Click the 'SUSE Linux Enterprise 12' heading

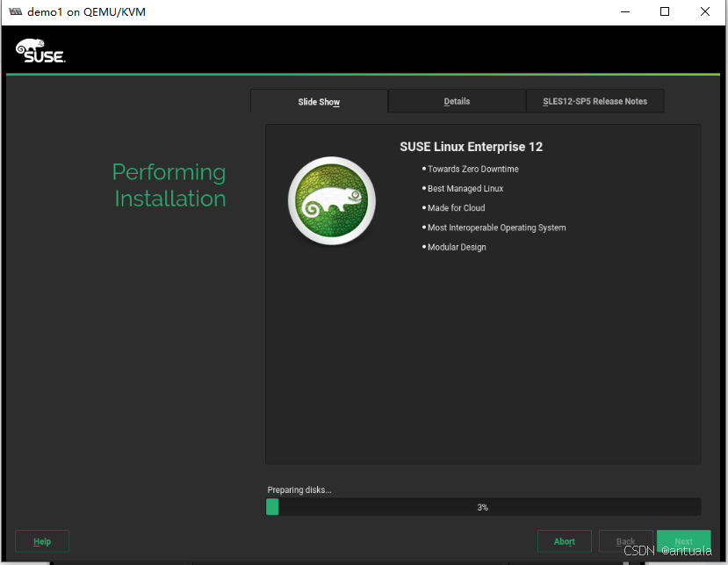click(x=472, y=147)
